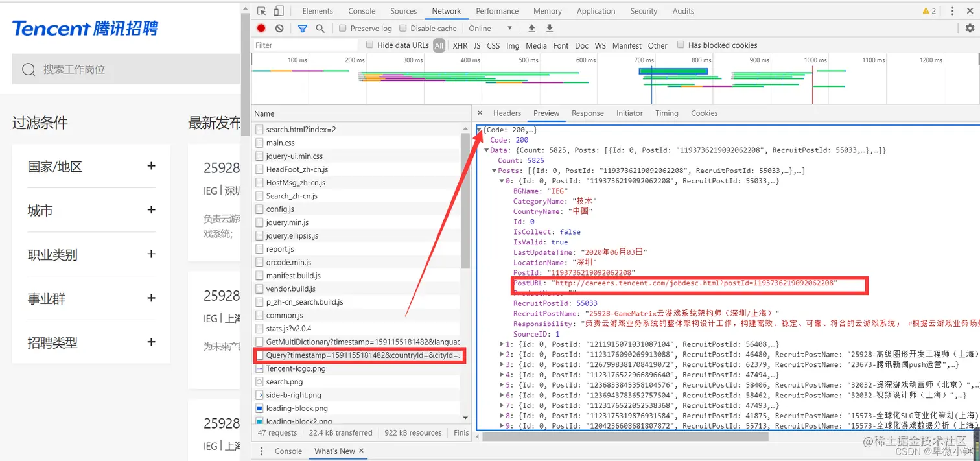Screen dimensions: 980x461
Task: Toggle the device toolbar icon
Action: click(x=278, y=11)
